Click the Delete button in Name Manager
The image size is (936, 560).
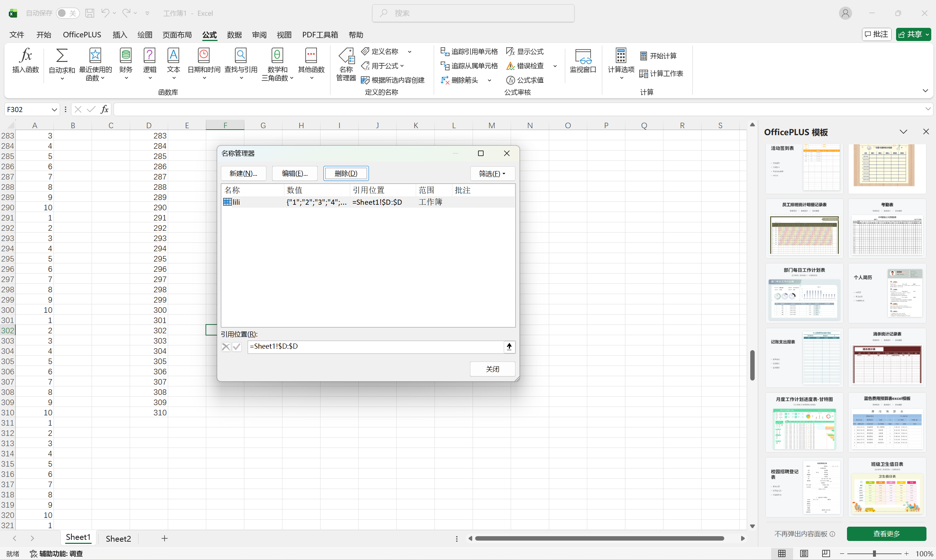pyautogui.click(x=346, y=174)
